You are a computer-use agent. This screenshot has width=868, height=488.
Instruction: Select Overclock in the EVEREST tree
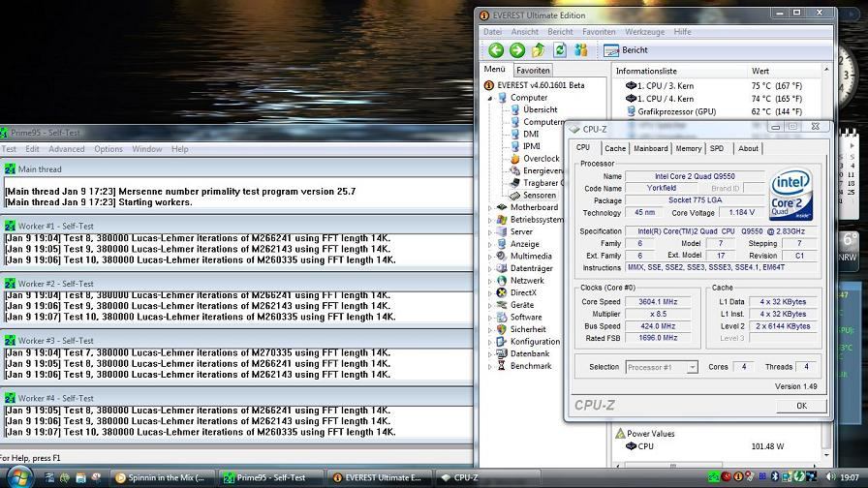[541, 158]
